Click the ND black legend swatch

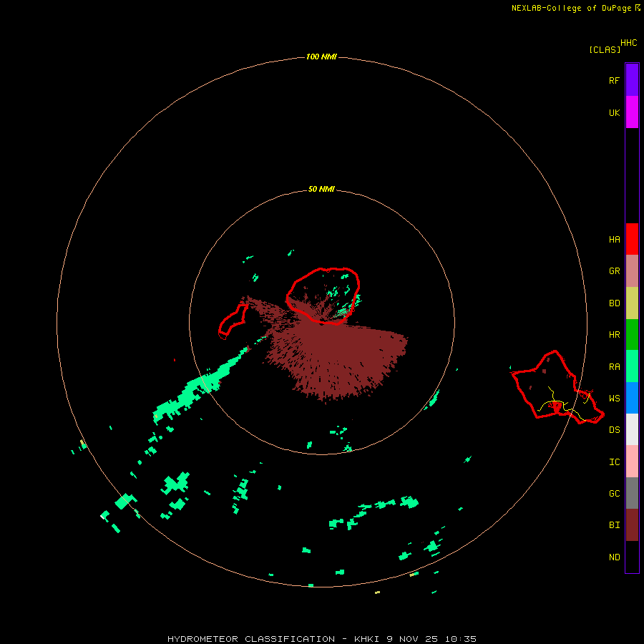pos(632,557)
